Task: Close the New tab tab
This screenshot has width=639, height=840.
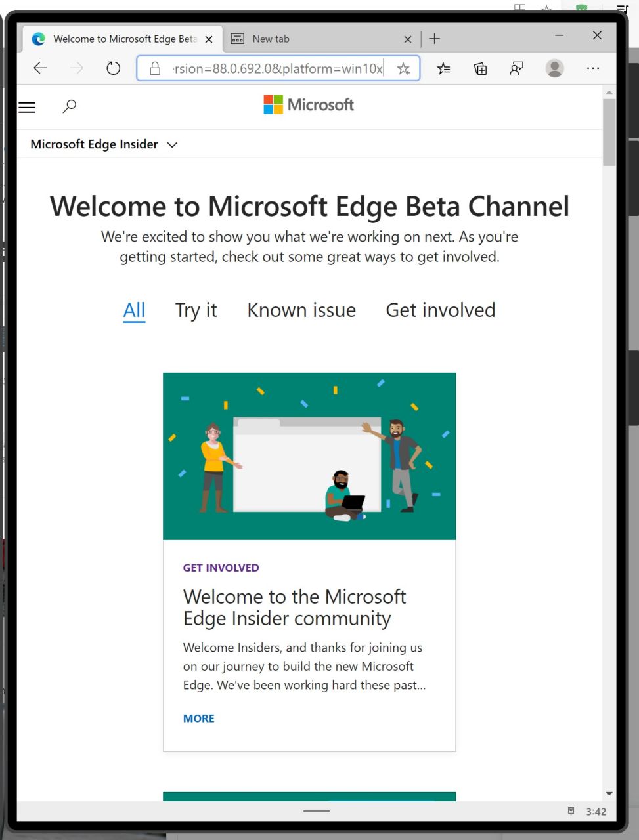Action: (x=408, y=39)
